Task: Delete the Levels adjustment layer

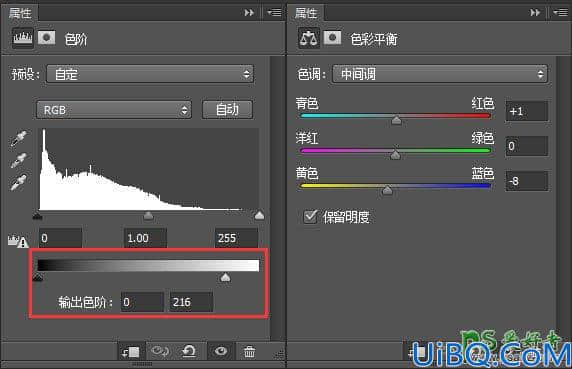Action: click(250, 352)
